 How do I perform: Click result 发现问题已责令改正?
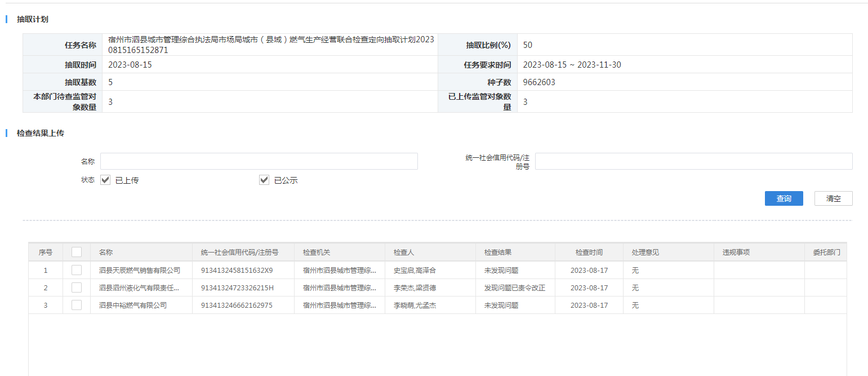515,288
